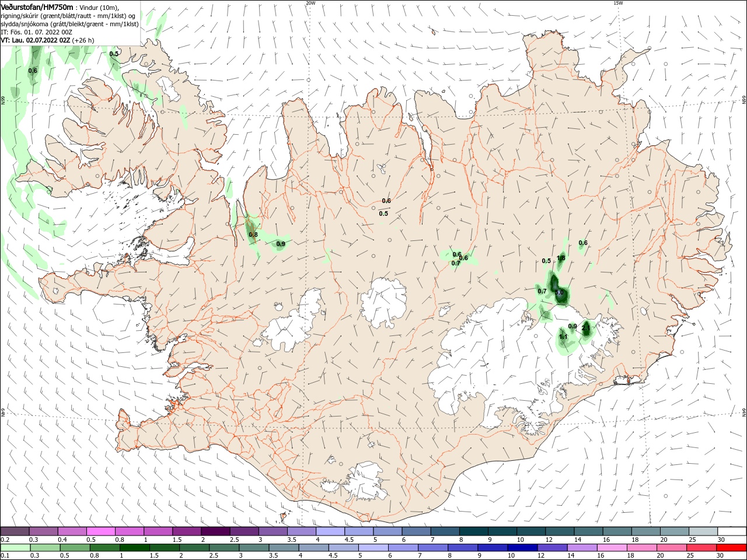Click the 2.1 precipitation value
The height and width of the screenshot is (560, 747).
586,328
